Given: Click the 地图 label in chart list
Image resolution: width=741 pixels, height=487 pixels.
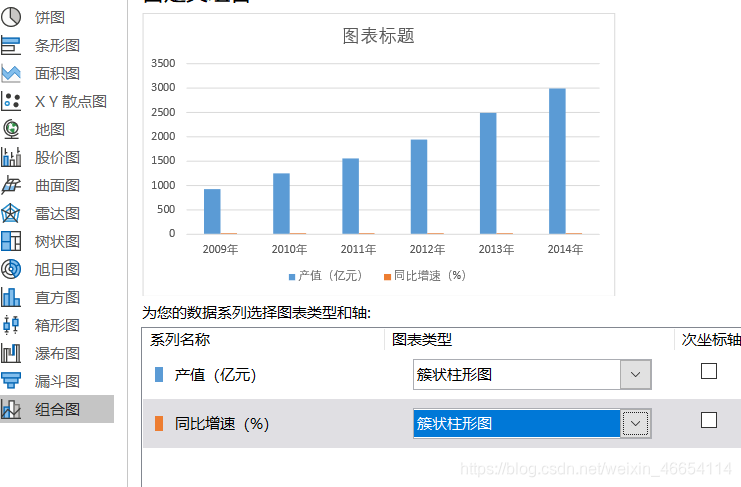Looking at the screenshot, I should tap(50, 129).
